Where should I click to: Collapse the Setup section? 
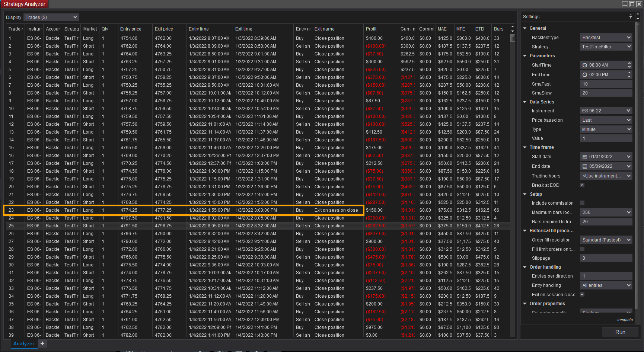(525, 194)
